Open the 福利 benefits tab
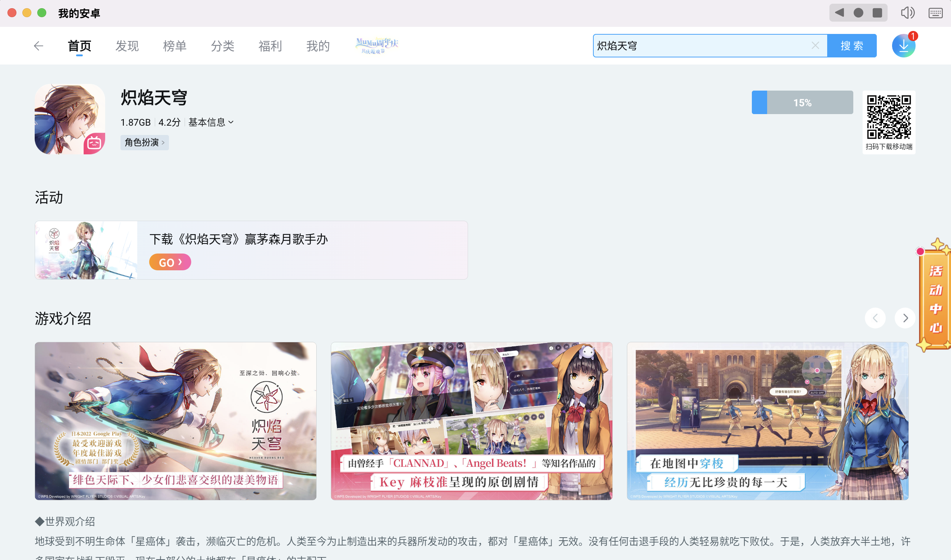 270,46
